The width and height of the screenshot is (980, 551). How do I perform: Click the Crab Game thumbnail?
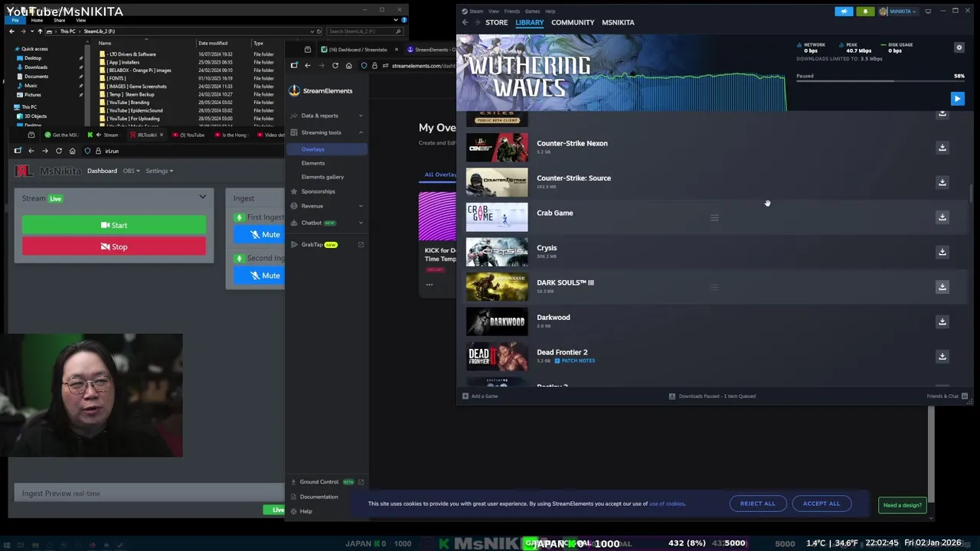coord(497,217)
